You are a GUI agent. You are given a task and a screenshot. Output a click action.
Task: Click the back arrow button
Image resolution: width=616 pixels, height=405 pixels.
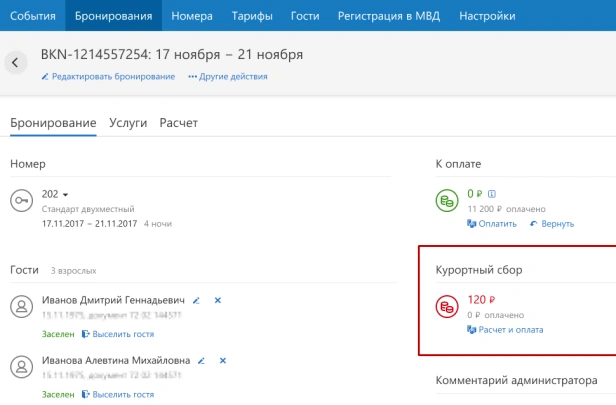(x=16, y=62)
